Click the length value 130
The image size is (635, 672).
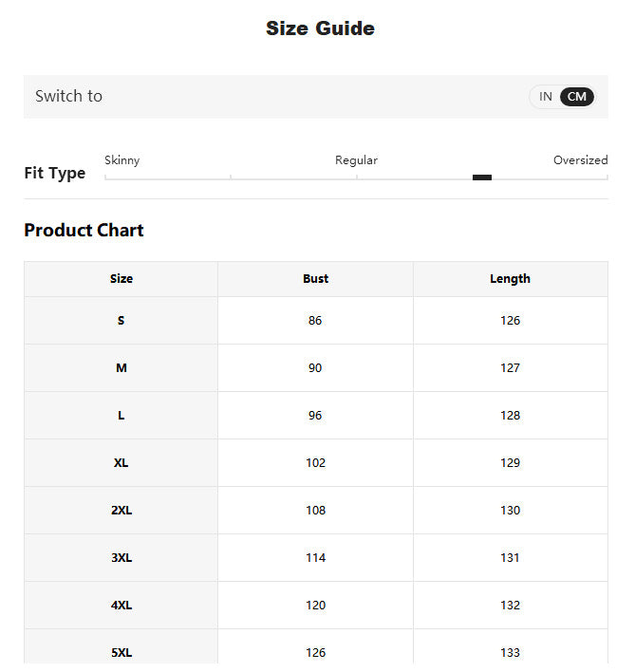(511, 511)
